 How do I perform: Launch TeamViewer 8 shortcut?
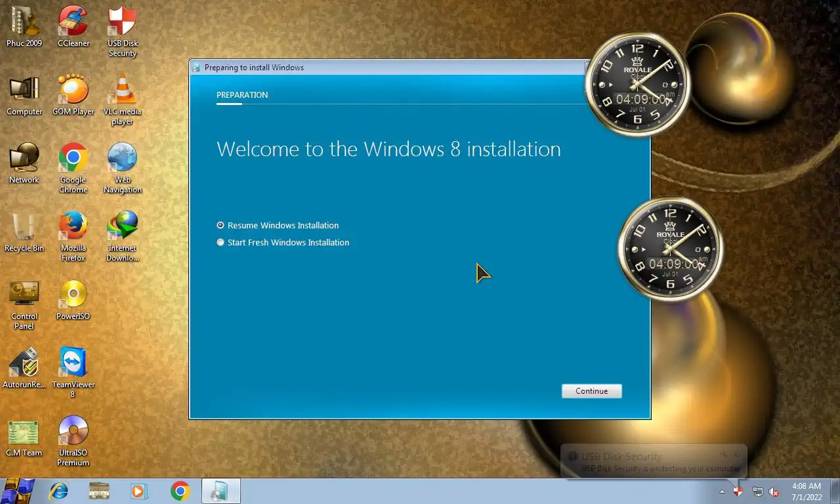click(73, 373)
